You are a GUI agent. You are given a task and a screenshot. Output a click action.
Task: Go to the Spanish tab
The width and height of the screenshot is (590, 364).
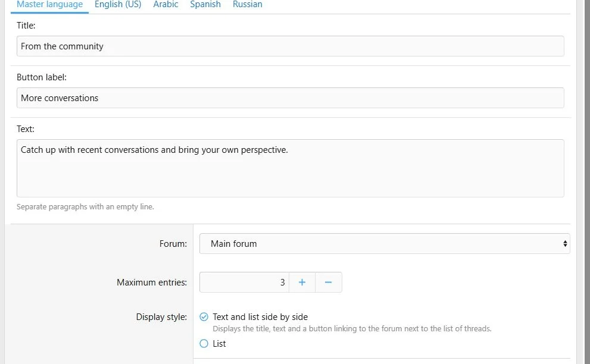coord(205,5)
